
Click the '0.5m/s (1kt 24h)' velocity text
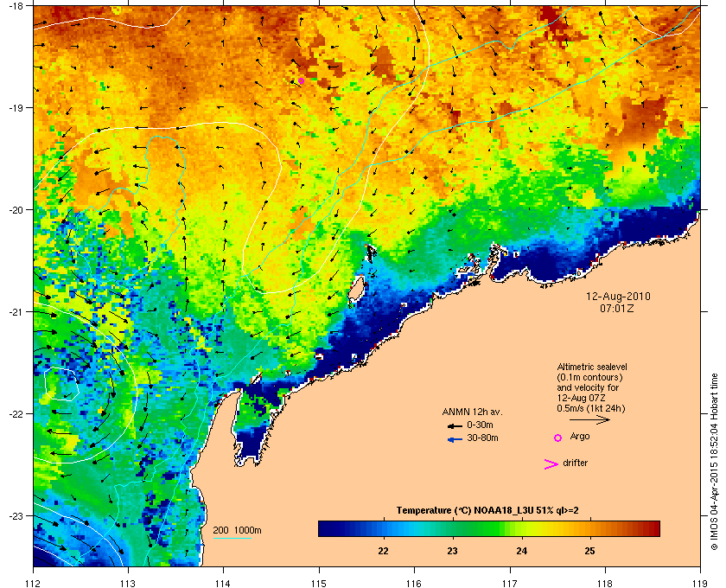[x=591, y=408]
